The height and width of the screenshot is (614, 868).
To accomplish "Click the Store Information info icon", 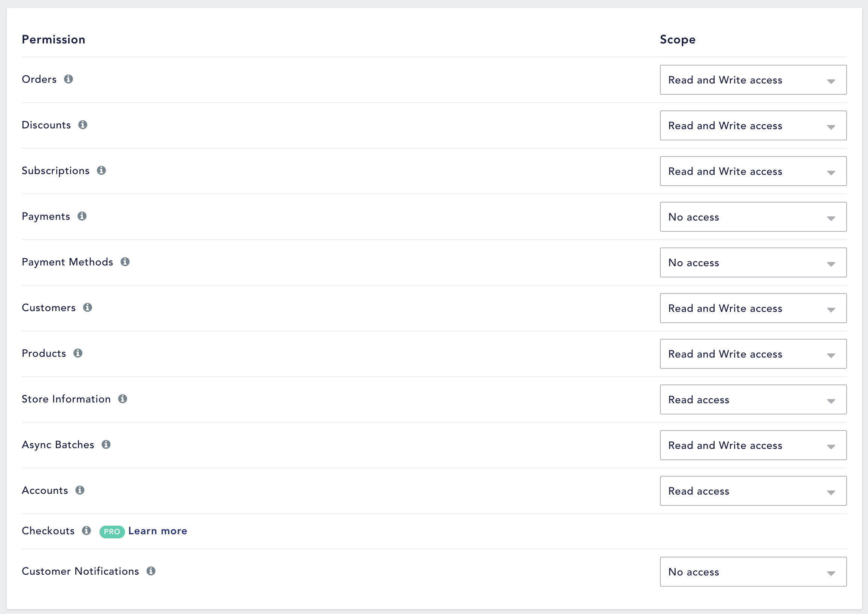I will coord(122,399).
